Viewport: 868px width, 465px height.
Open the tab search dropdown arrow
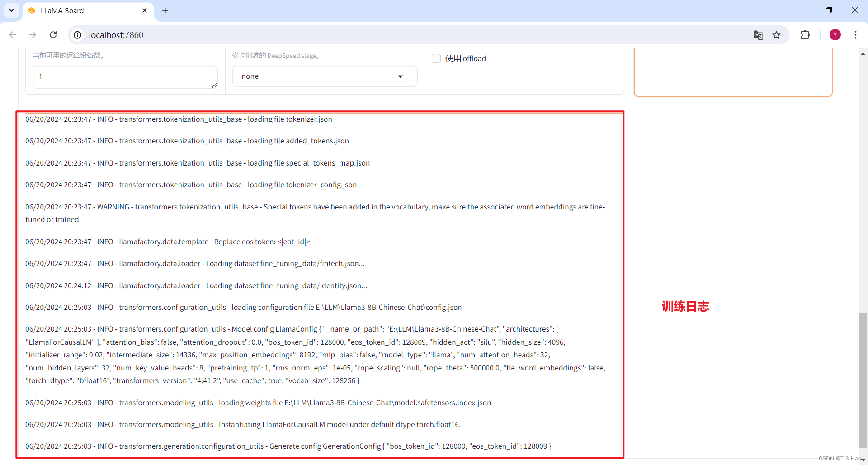(x=11, y=10)
